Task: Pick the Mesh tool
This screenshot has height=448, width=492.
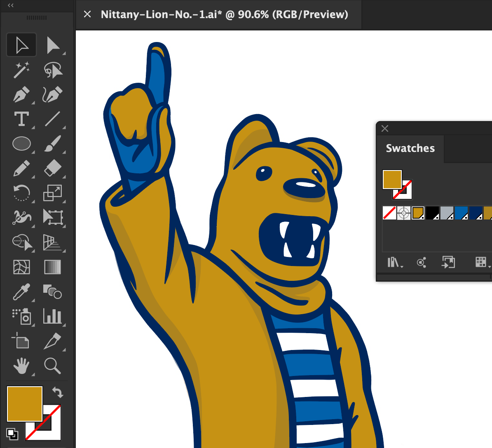Action: (21, 267)
